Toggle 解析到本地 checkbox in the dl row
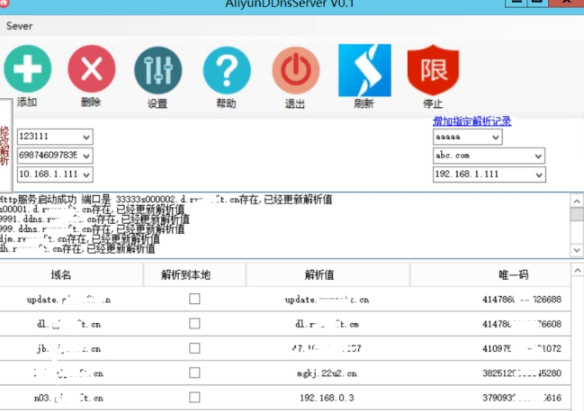 (194, 324)
